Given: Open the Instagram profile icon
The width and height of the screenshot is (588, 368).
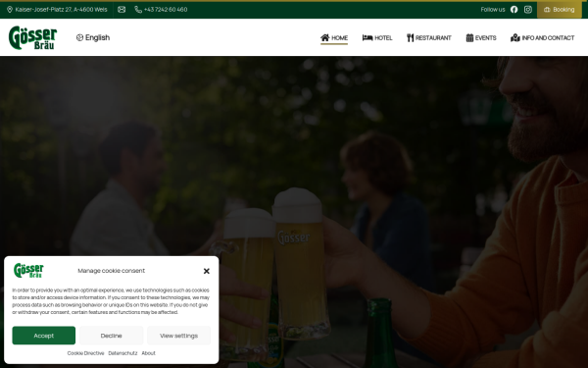Looking at the screenshot, I should [528, 10].
